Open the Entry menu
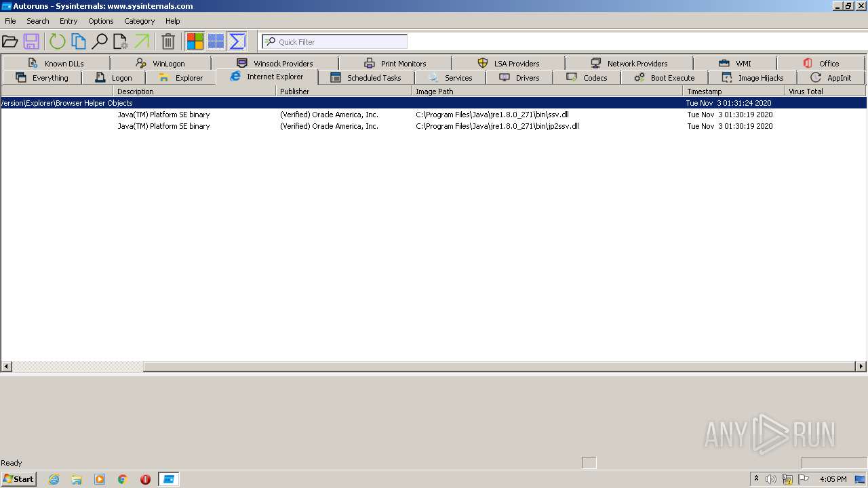868x488 pixels. pos(68,21)
